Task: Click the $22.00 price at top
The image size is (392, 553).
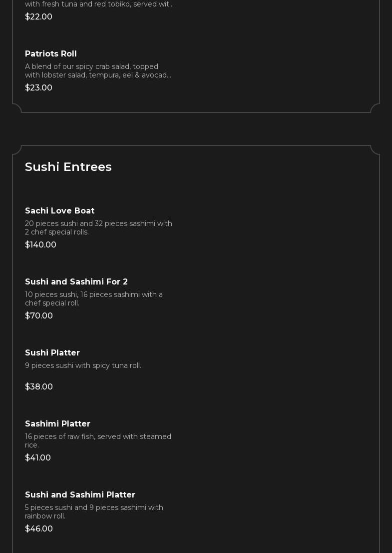Action: click(39, 16)
